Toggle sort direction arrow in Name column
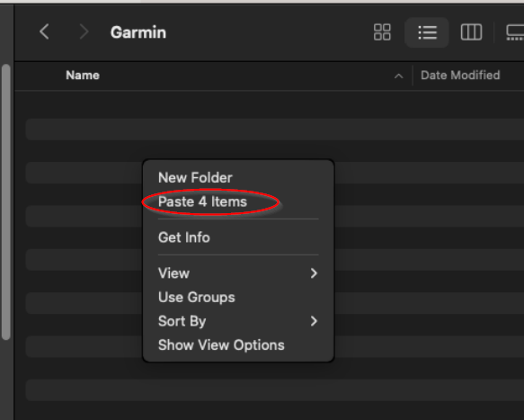The image size is (524, 420). point(398,76)
